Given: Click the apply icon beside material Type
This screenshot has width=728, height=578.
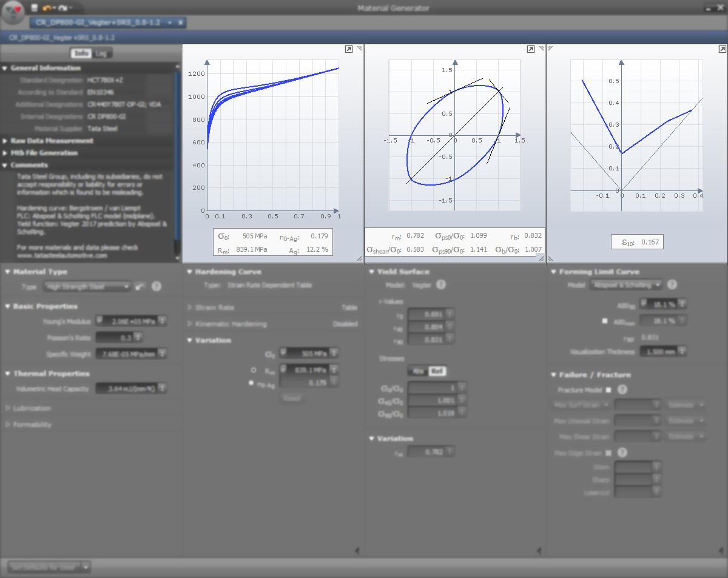Looking at the screenshot, I should click(140, 286).
